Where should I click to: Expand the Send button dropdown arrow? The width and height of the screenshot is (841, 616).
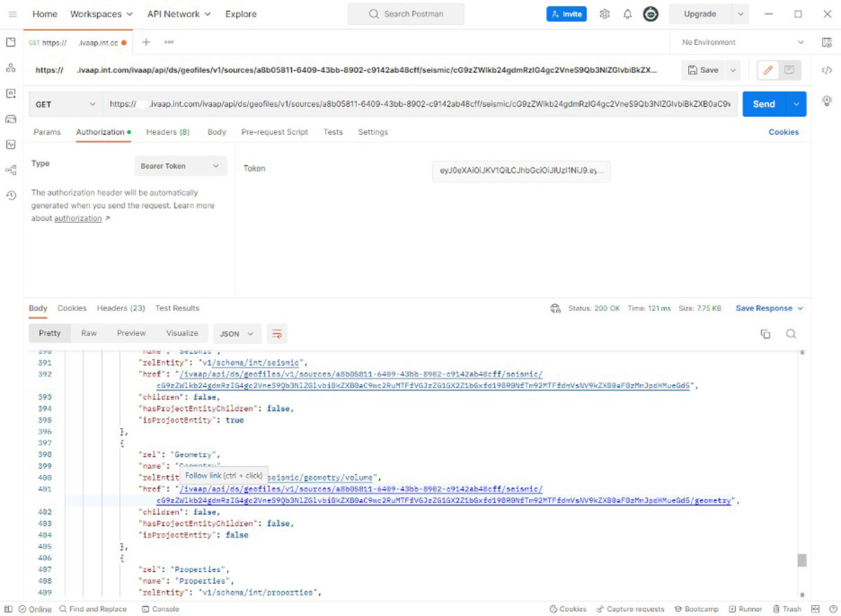pyautogui.click(x=796, y=104)
